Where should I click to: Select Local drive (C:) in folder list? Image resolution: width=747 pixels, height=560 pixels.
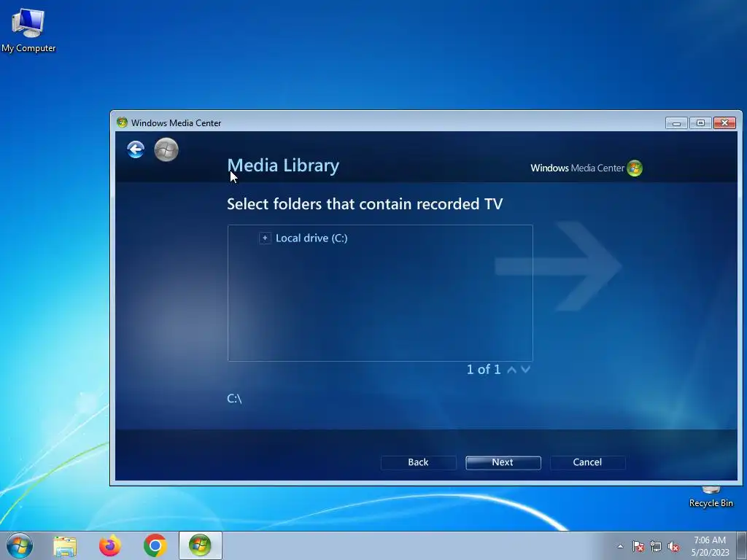311,238
